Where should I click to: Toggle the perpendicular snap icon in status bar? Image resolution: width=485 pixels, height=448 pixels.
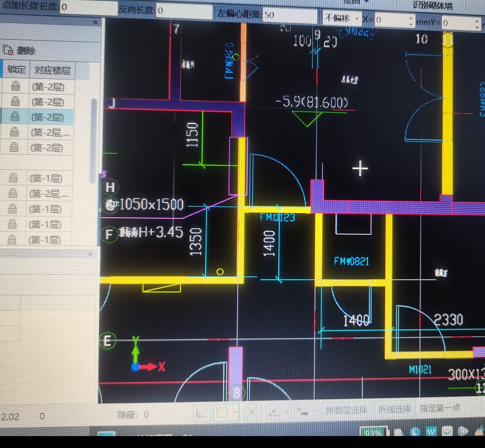[274, 412]
